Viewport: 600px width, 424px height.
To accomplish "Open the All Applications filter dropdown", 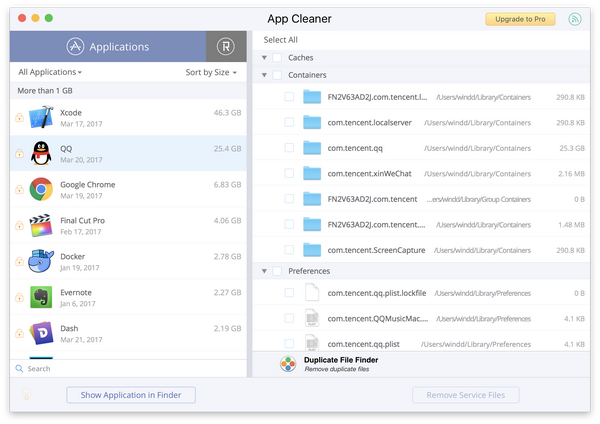I will [50, 72].
